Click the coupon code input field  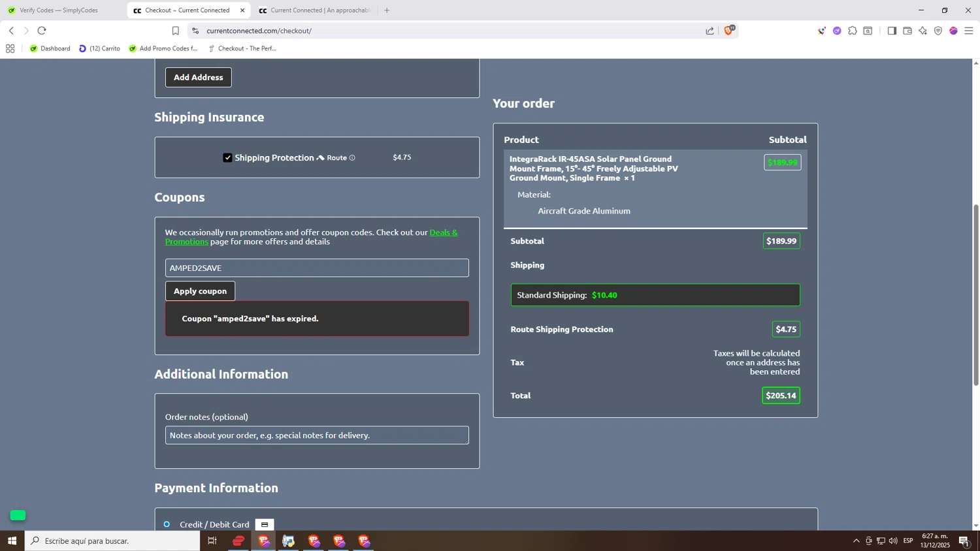(317, 268)
